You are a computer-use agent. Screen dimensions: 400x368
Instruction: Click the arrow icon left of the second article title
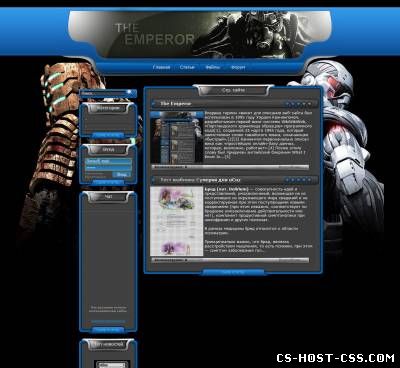(154, 180)
